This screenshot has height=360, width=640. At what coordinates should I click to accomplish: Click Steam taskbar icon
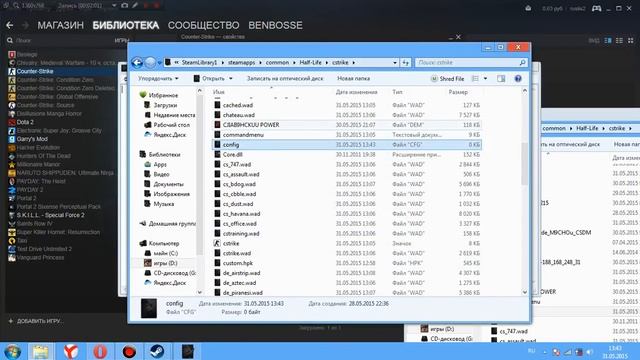pos(157,351)
